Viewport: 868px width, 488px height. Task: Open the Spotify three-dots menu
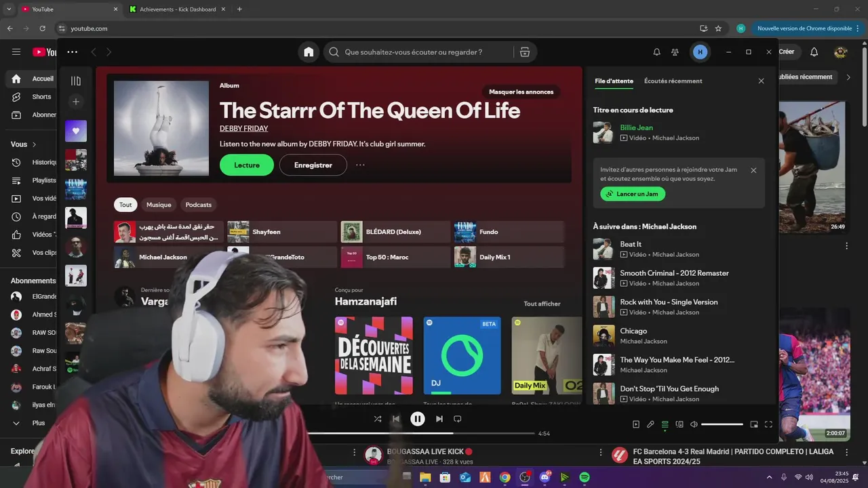click(x=73, y=52)
